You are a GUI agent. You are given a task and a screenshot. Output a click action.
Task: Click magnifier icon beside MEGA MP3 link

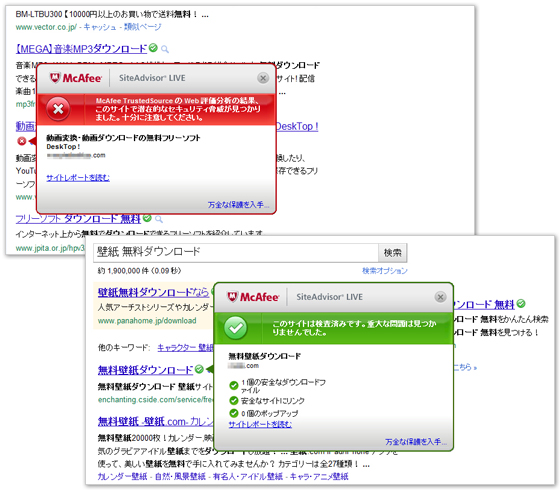(x=165, y=49)
